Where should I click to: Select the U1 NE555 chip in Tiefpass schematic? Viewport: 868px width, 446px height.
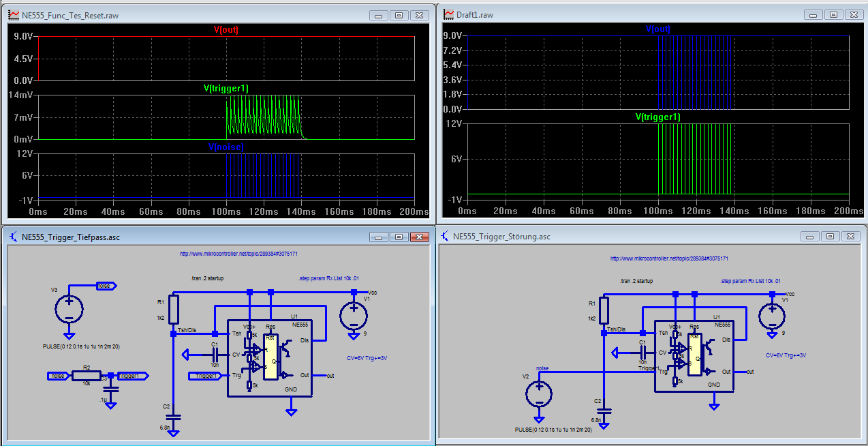[x=269, y=358]
